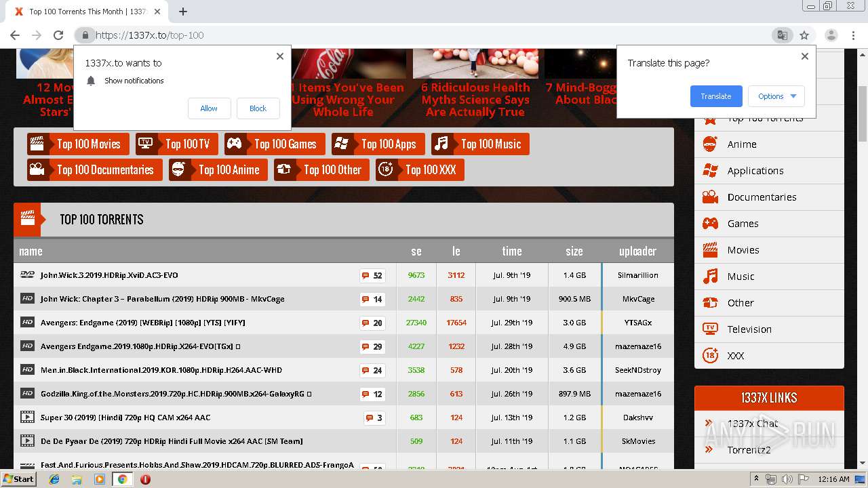Open the Torrentz2 link
Image resolution: width=868 pixels, height=488 pixels.
tap(749, 450)
